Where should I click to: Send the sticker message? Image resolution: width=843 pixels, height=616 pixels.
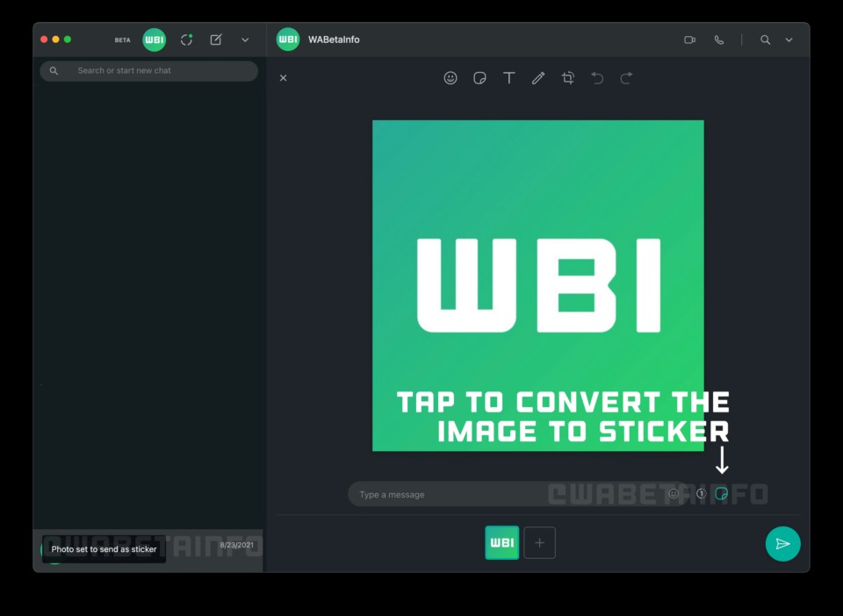(782, 544)
